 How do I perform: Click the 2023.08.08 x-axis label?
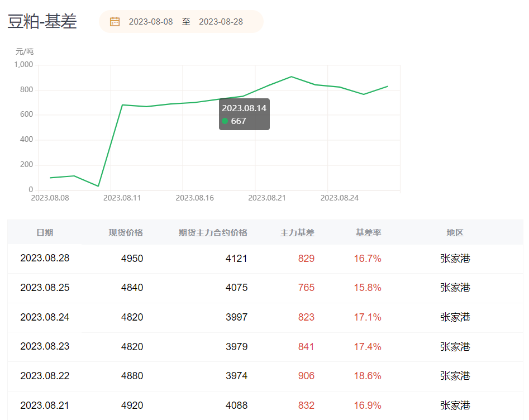[50, 198]
